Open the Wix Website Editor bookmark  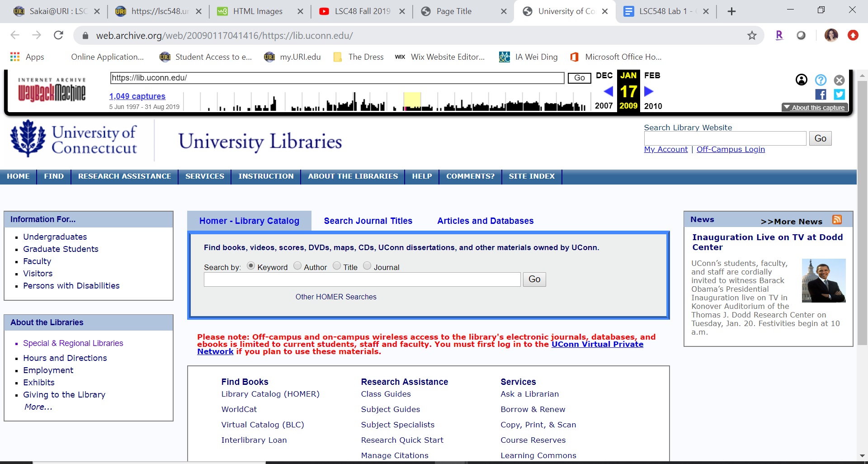coord(439,57)
